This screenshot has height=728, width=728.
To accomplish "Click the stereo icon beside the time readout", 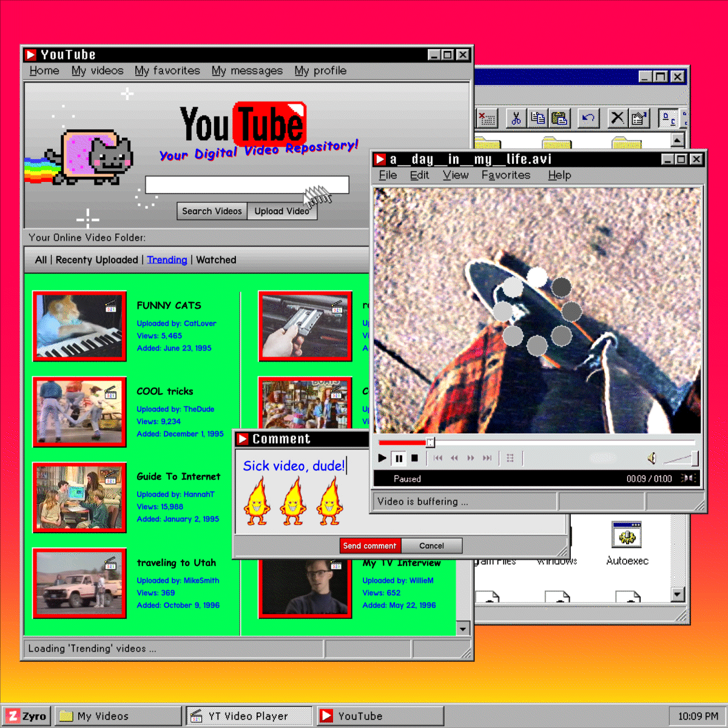I will click(x=688, y=478).
